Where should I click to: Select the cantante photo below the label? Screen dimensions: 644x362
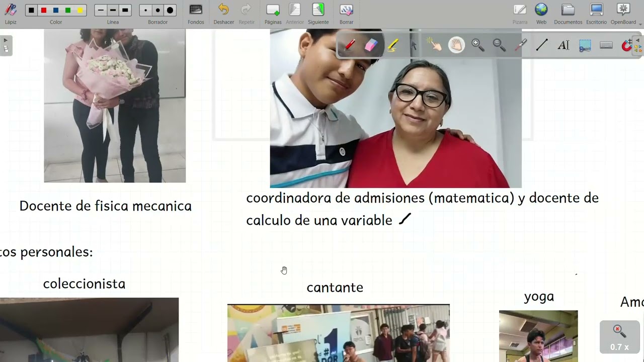pos(338,333)
